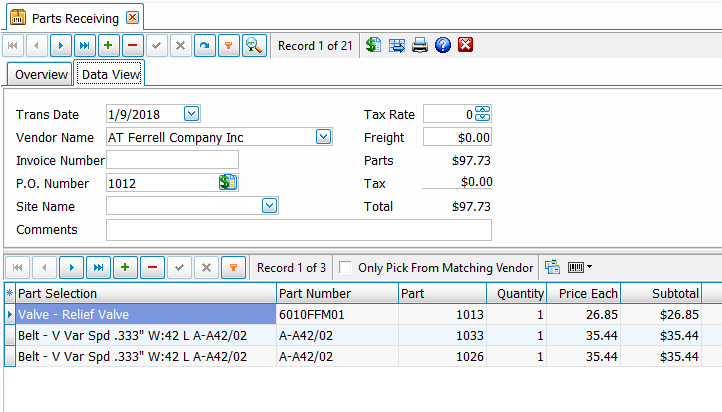Go to next record in top navigator

coord(61,46)
